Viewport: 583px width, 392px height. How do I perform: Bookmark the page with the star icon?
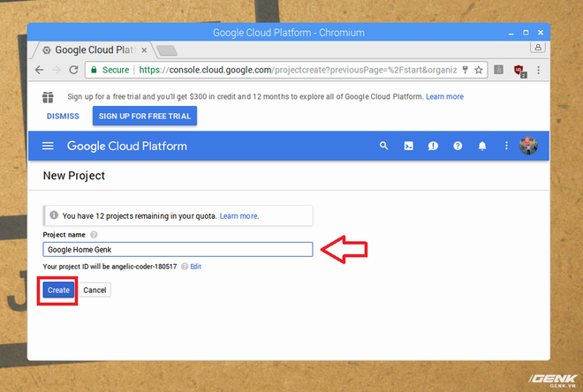click(x=479, y=70)
